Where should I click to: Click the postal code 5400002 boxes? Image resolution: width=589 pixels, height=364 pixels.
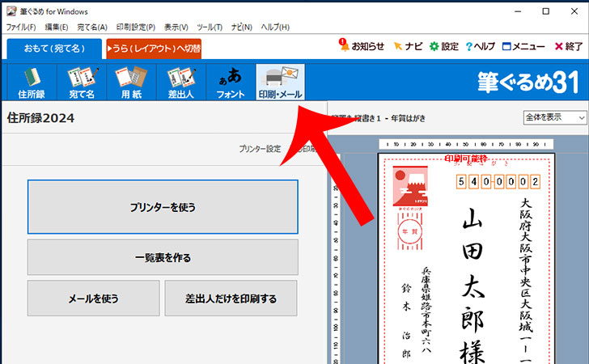[498, 182]
